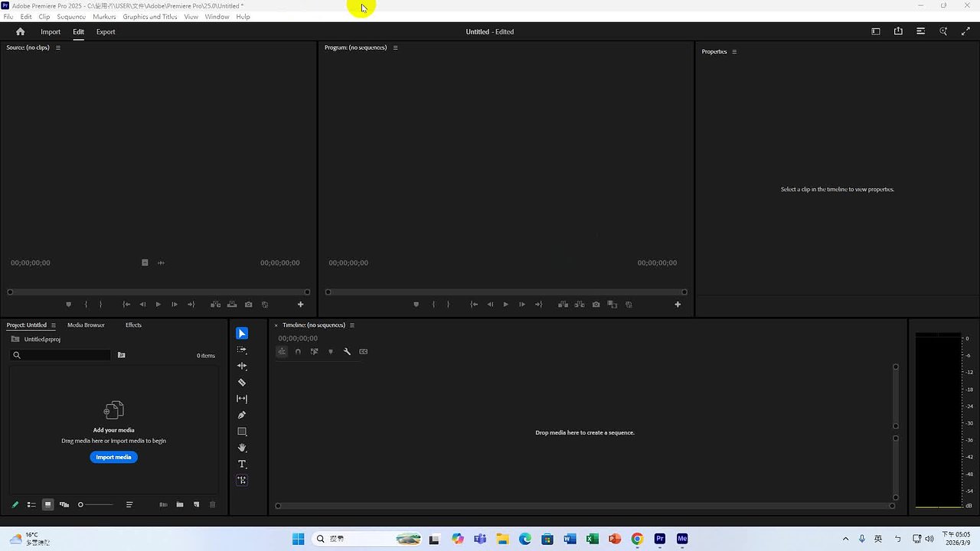Switch to the Export workspace
The image size is (980, 551).
pyautogui.click(x=106, y=31)
